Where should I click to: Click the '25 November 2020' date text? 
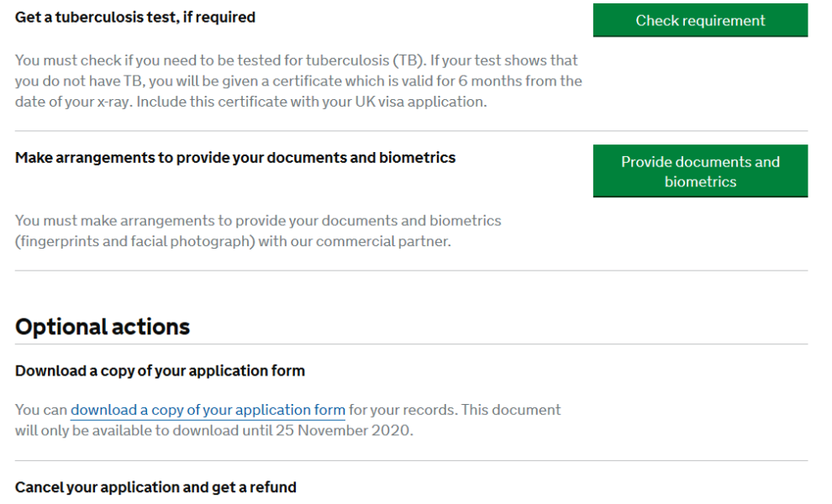coord(343,430)
